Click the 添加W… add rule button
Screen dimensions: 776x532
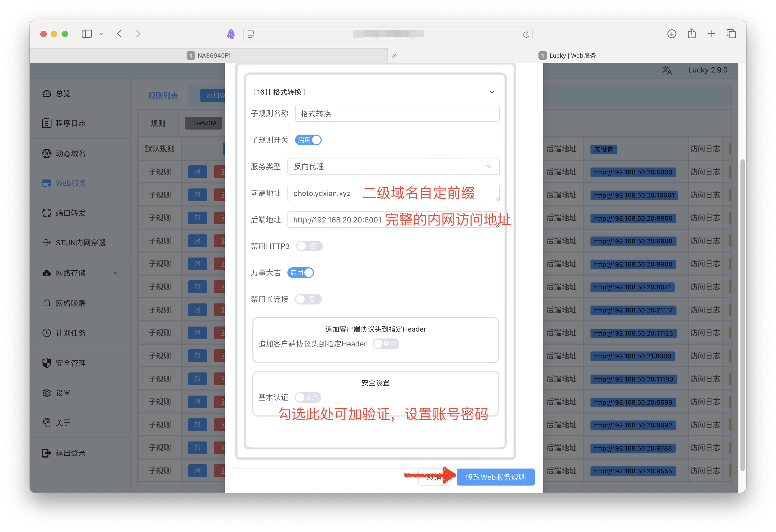213,96
